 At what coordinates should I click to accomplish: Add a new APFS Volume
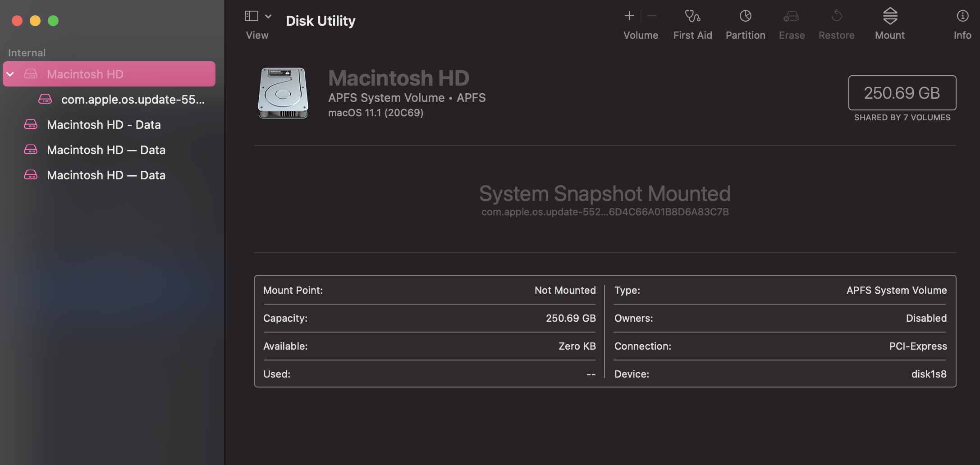pos(629,16)
